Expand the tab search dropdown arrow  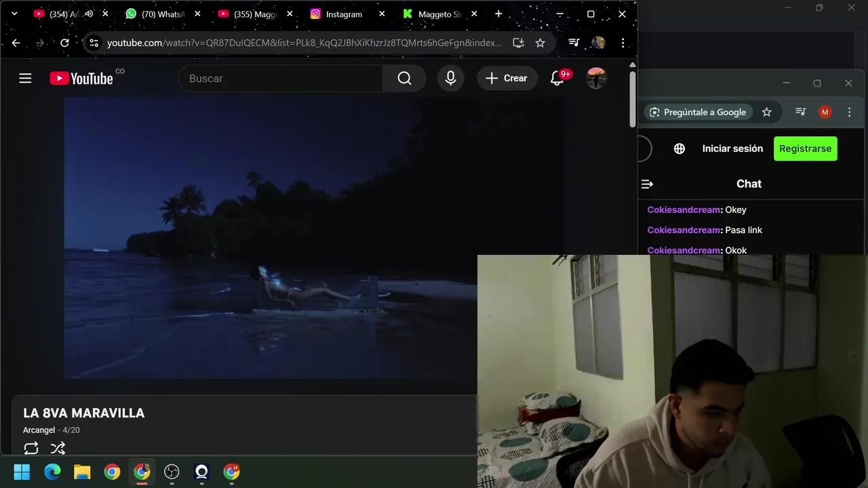coord(14,14)
